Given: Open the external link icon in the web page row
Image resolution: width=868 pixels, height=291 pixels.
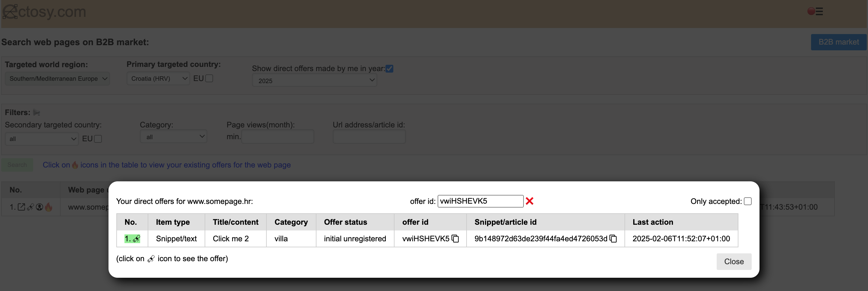Looking at the screenshot, I should pyautogui.click(x=21, y=207).
